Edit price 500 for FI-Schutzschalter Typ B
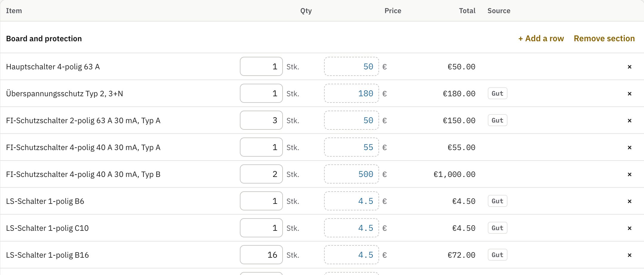Viewport: 644px width, 275px height. tap(352, 174)
